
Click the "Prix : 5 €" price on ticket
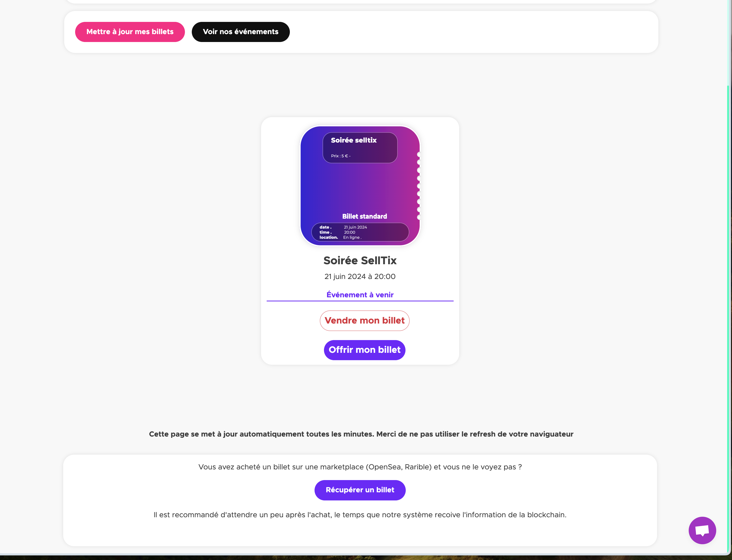pyautogui.click(x=341, y=156)
